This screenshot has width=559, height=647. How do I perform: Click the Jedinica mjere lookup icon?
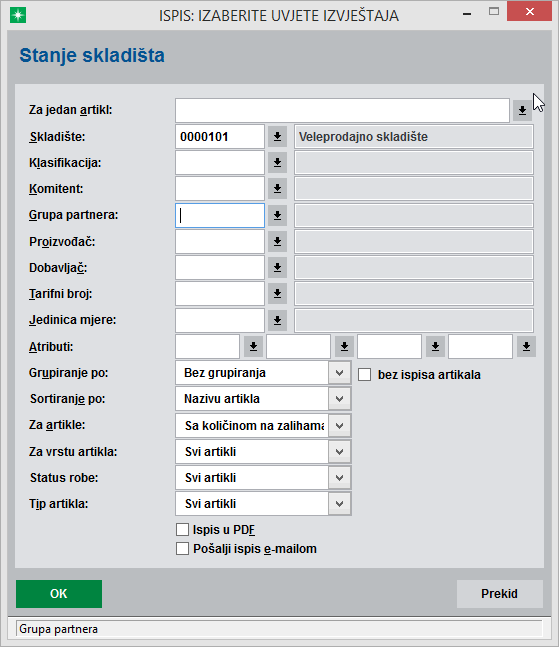pos(277,320)
